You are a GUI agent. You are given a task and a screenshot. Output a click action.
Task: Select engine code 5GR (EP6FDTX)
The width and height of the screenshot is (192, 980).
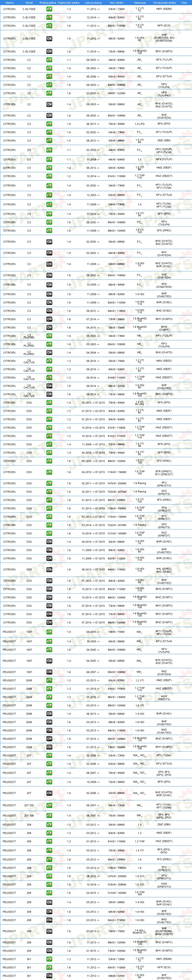(x=164, y=885)
